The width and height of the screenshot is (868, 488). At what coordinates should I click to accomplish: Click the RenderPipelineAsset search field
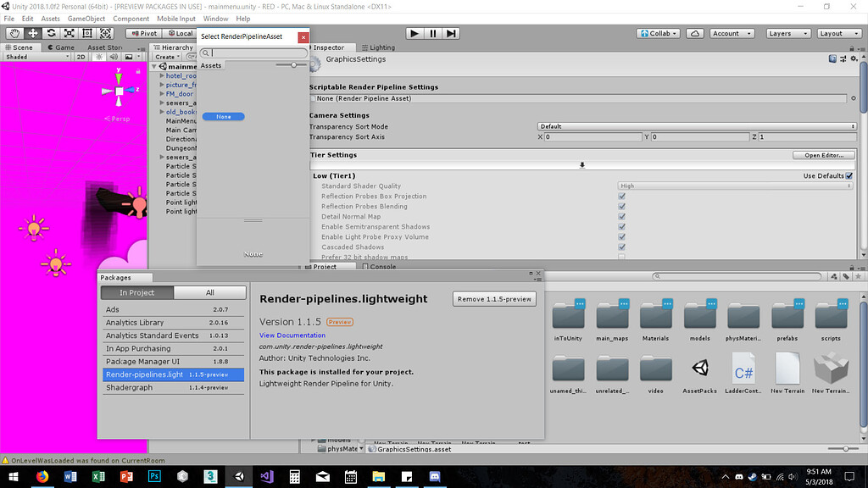253,53
